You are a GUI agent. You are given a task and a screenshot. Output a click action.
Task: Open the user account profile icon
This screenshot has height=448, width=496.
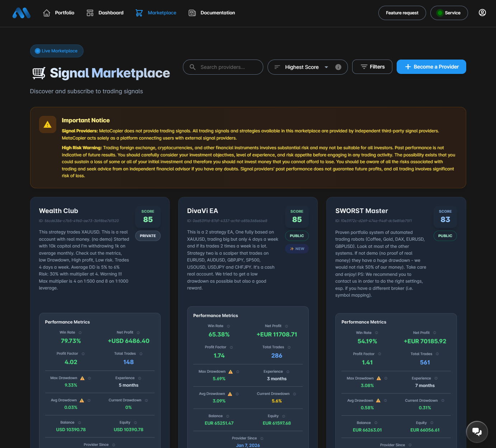482,13
